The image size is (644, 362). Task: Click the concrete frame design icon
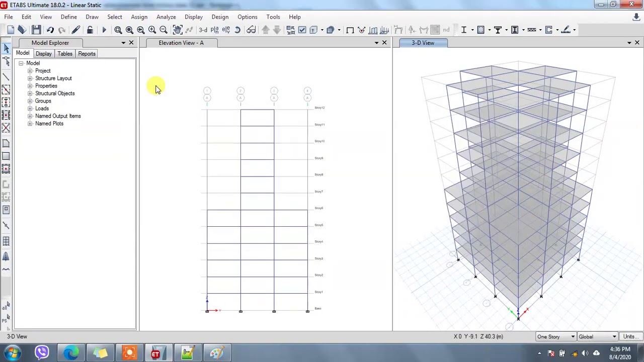coord(481,30)
